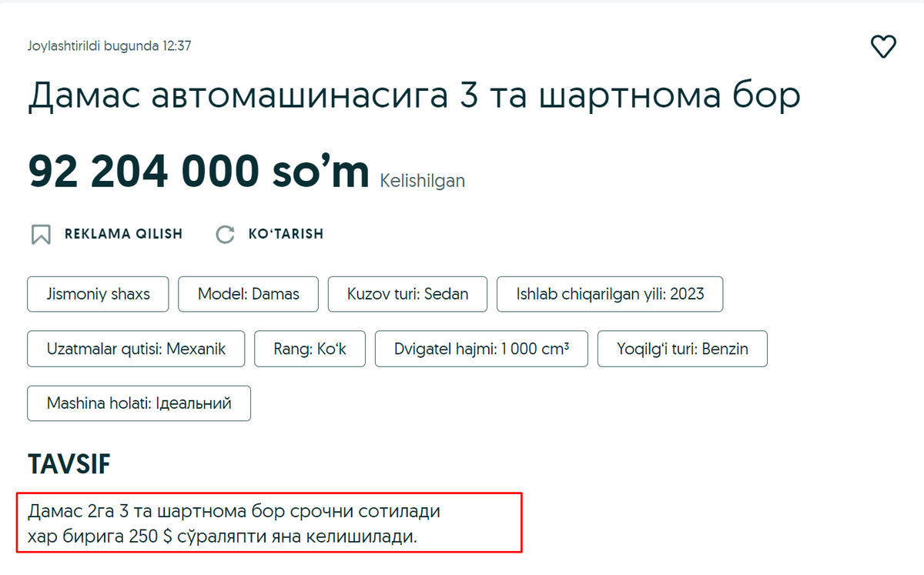This screenshot has height=575, width=924.
Task: Click the listing title about Дамас
Action: pyautogui.click(x=414, y=96)
